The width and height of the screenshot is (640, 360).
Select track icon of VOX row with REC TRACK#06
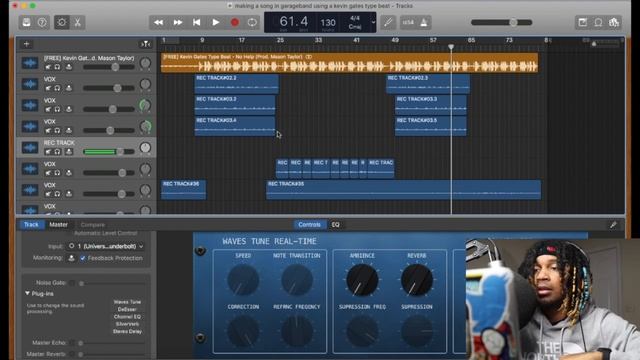coord(30,190)
